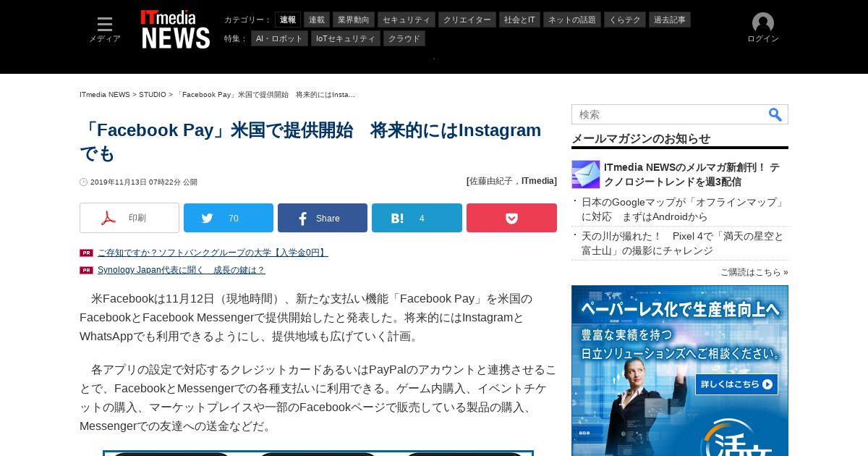Click the search magnifier icon
The image size is (868, 456).
point(775,114)
